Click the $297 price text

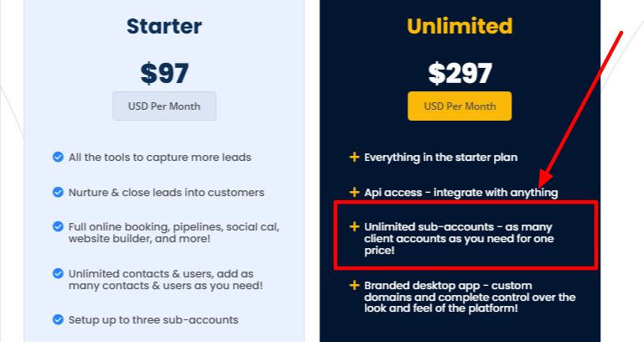pyautogui.click(x=460, y=74)
